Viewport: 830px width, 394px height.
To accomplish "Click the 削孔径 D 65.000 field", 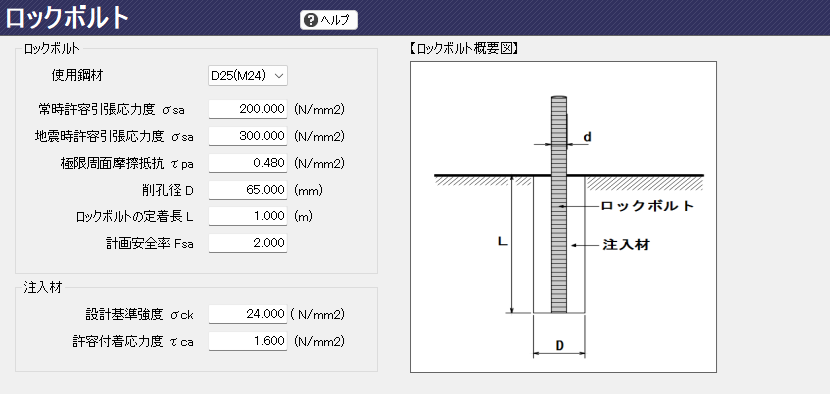I will click(248, 190).
